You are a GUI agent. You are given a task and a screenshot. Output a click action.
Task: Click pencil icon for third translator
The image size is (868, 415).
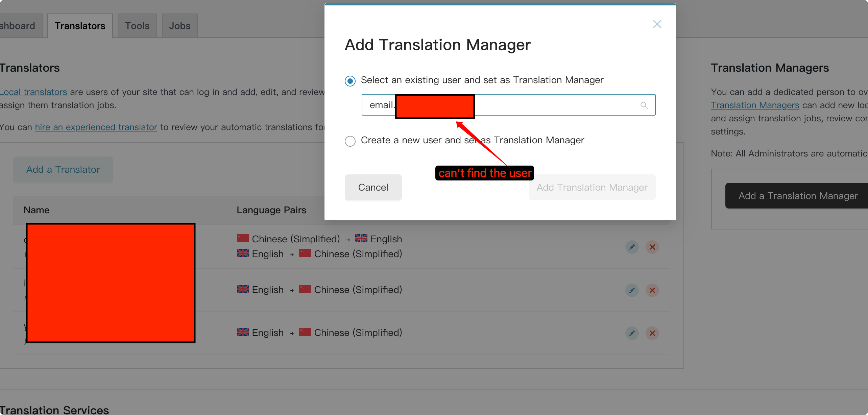(x=632, y=333)
